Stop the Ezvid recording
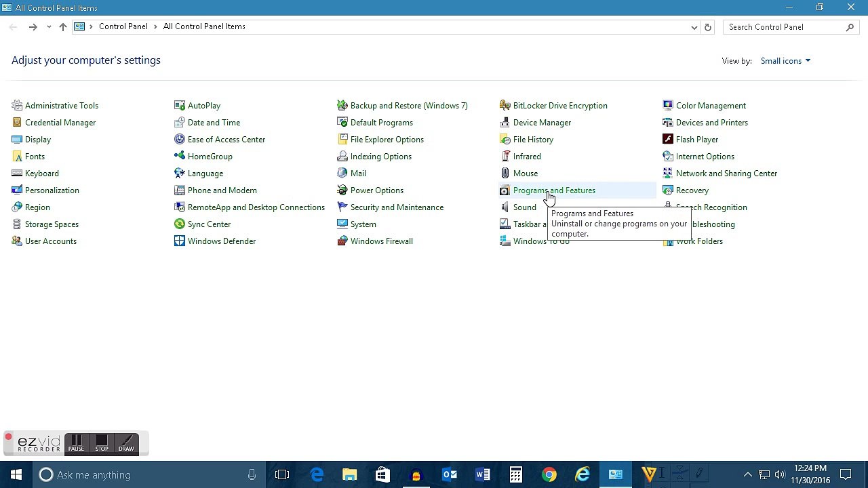868x488 pixels. click(x=102, y=444)
